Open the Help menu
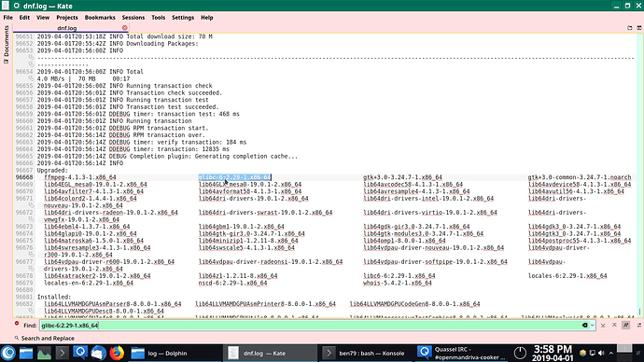Screen dimensions: 644x362 coord(207,18)
